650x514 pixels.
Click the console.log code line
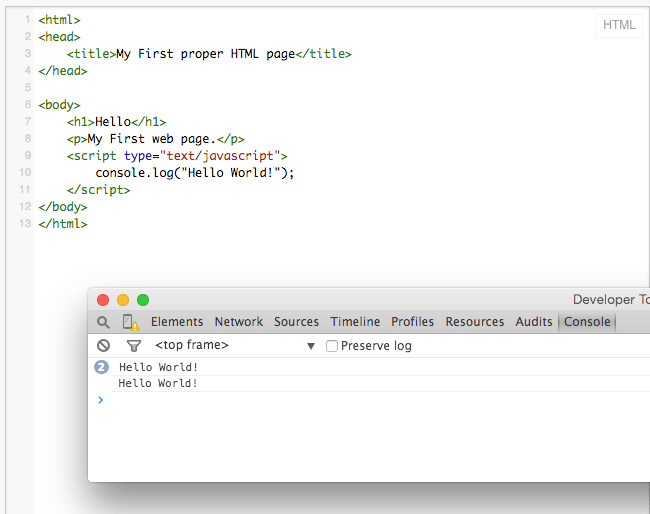[194, 173]
